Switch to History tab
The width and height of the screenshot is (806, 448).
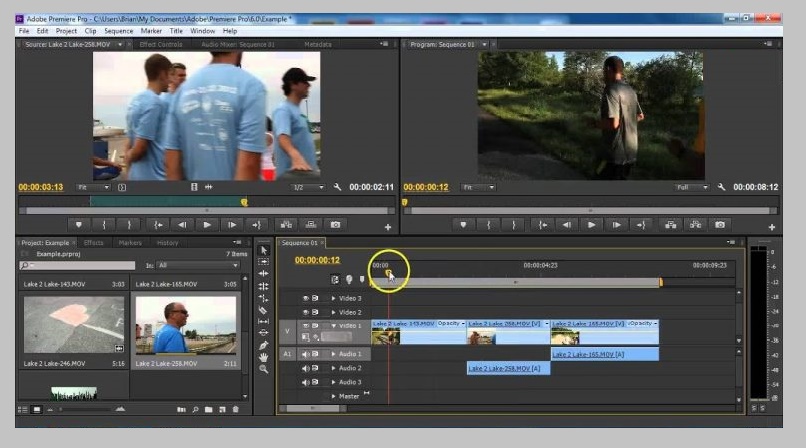167,242
